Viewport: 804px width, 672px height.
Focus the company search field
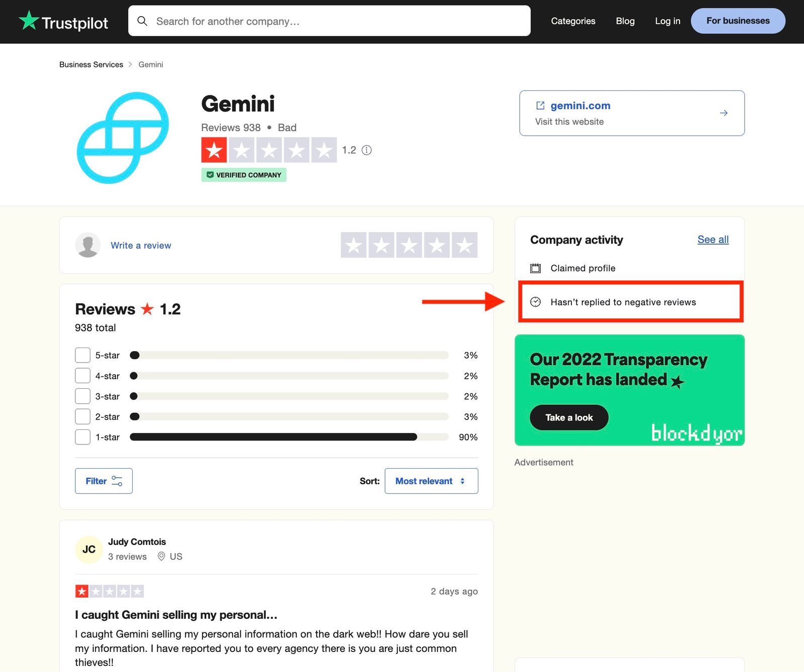click(x=337, y=21)
